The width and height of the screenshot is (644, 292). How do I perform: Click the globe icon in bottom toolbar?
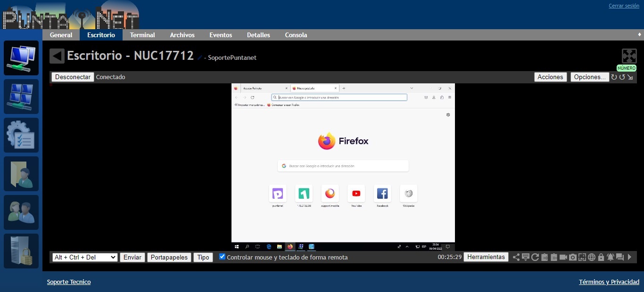coord(592,257)
